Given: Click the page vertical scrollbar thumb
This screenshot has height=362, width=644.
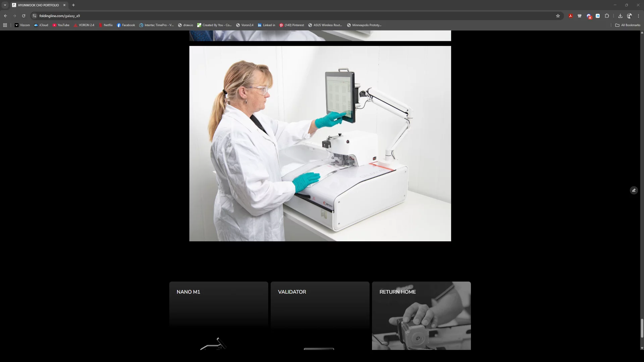Looking at the screenshot, I should (642, 328).
